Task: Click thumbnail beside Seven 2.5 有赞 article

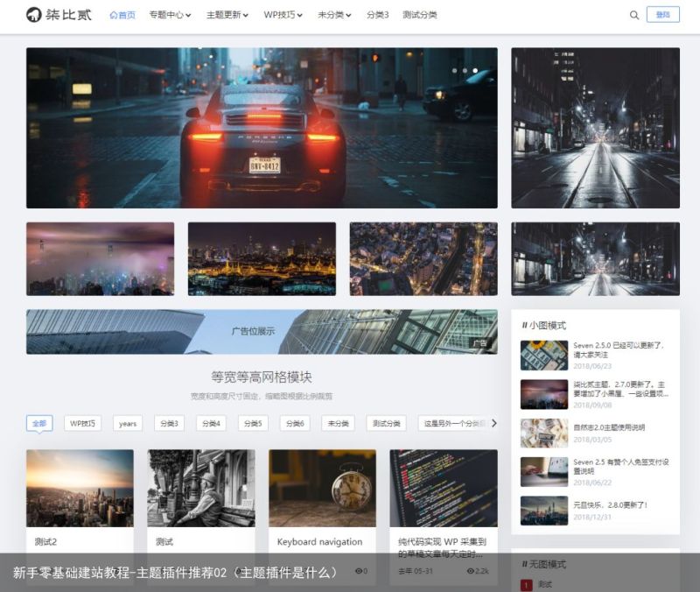Action: click(544, 472)
